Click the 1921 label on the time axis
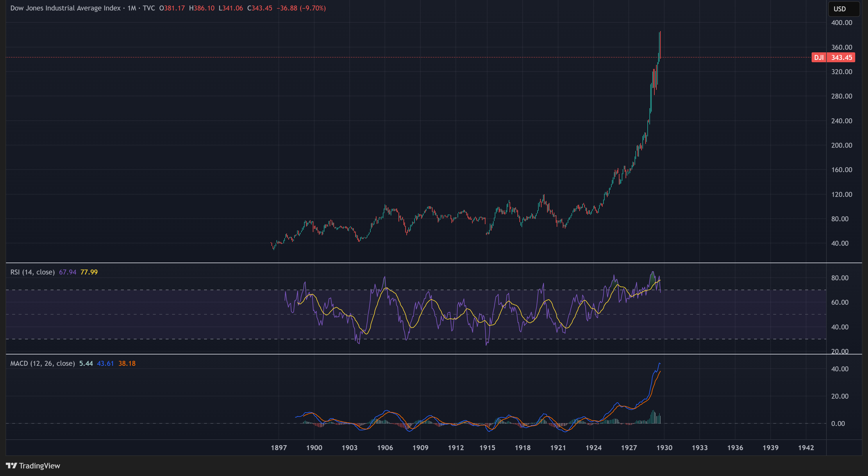868x476 pixels. [x=558, y=448]
